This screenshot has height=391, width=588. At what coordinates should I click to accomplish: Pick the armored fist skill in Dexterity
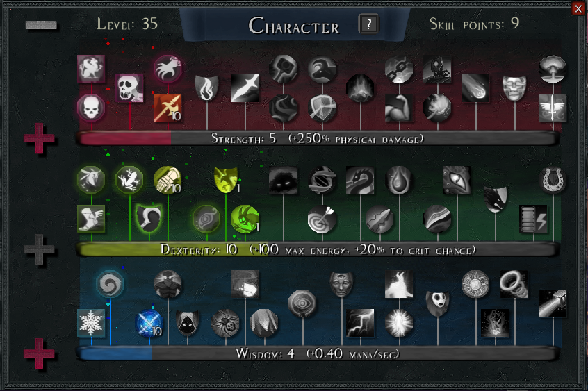tap(168, 180)
